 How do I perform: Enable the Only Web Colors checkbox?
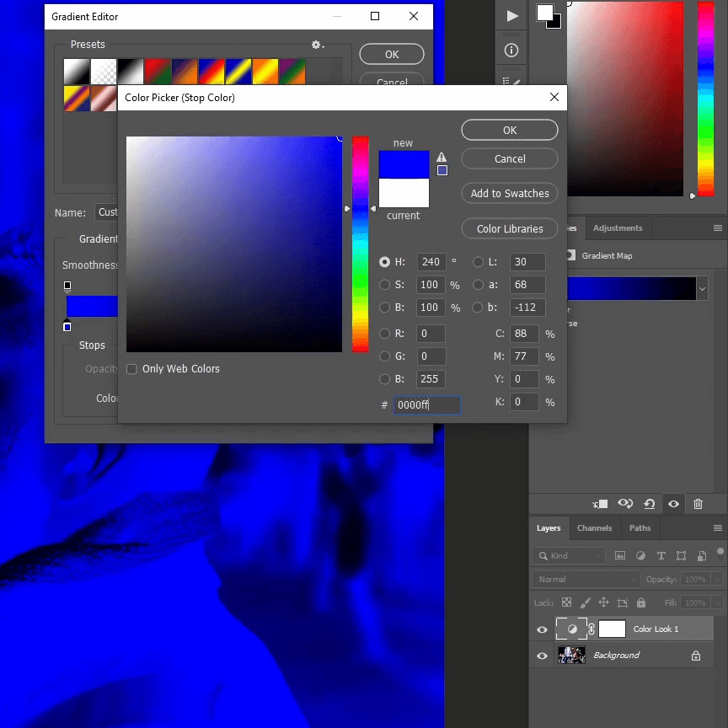tap(131, 369)
